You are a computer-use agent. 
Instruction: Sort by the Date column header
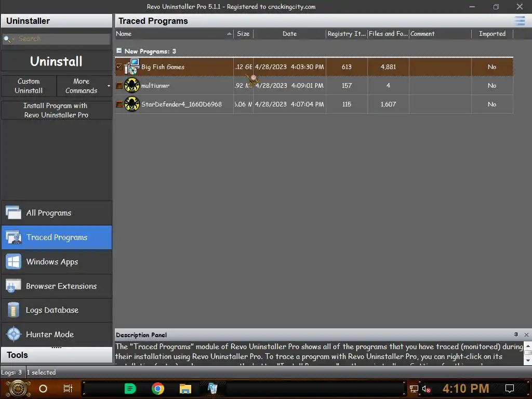click(x=289, y=34)
